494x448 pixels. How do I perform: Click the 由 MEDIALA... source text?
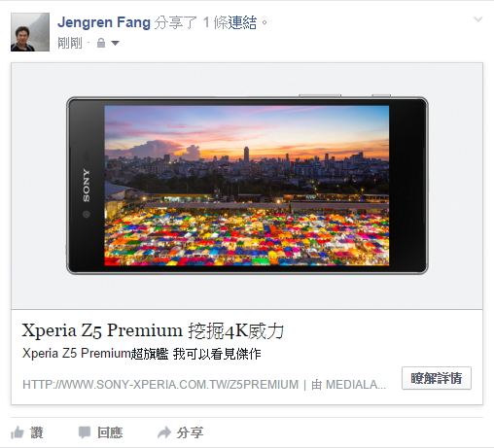pos(348,385)
